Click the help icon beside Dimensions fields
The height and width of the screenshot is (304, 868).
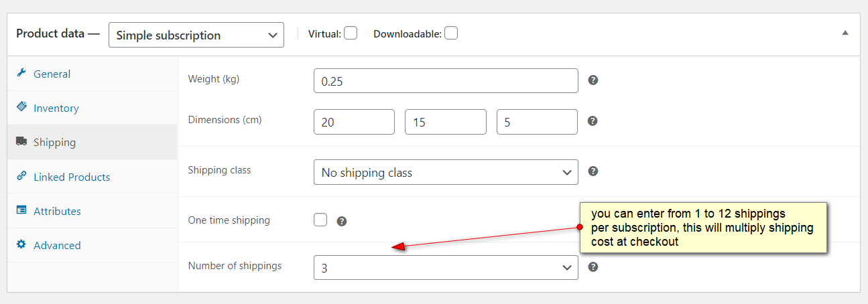593,121
